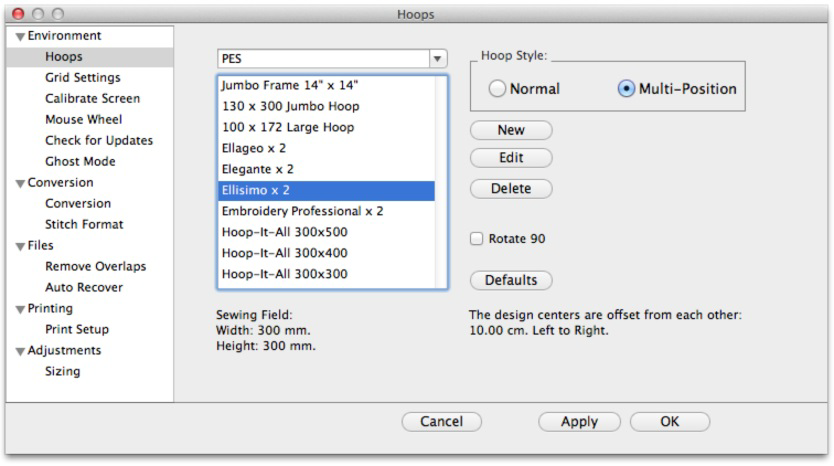Collapse the Environment tree section

20,37
